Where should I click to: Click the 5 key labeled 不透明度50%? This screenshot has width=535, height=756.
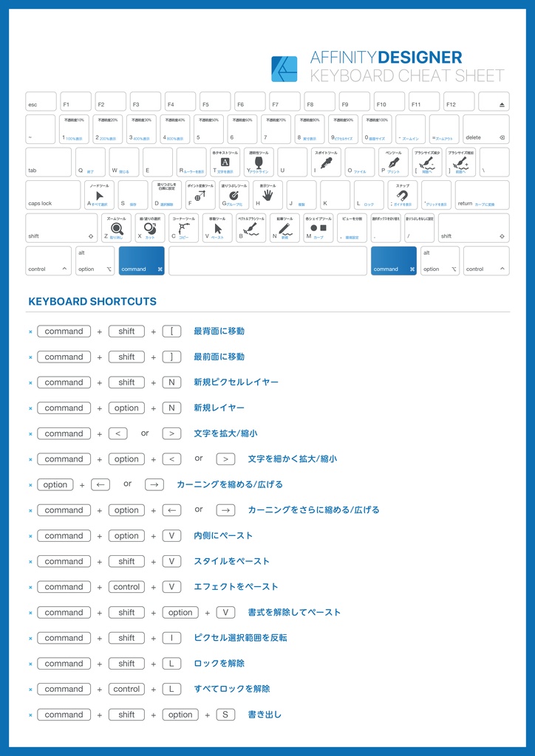tap(208, 129)
